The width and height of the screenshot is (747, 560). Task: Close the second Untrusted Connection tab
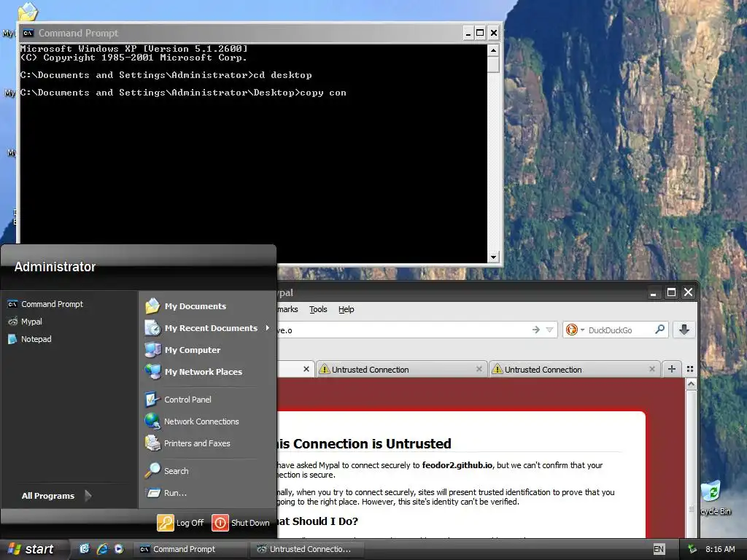[x=479, y=369]
